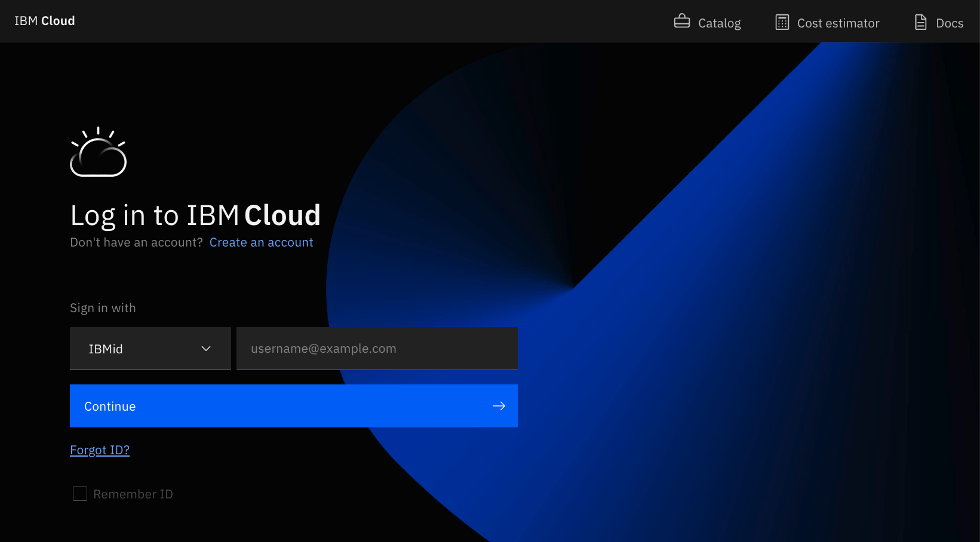
Task: Follow the Create an account link
Action: [x=261, y=242]
